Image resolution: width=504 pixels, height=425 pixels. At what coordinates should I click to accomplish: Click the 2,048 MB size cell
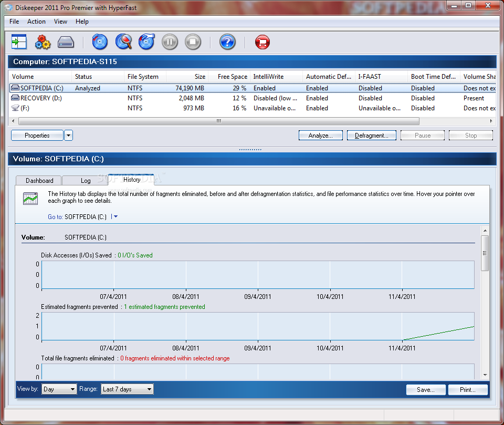(x=191, y=98)
